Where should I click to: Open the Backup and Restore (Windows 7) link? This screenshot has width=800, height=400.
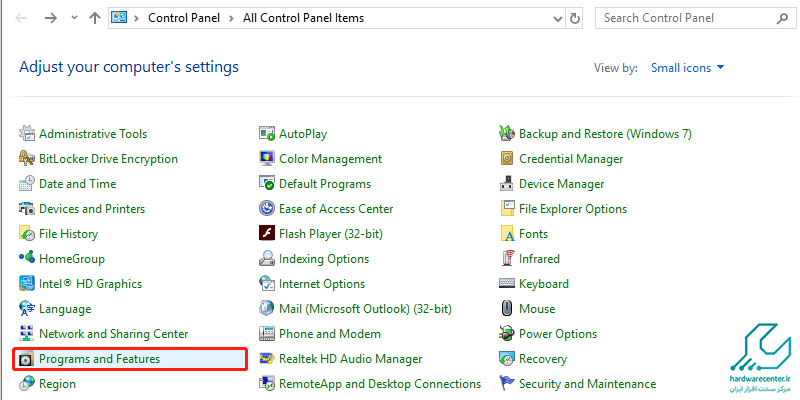[605, 134]
